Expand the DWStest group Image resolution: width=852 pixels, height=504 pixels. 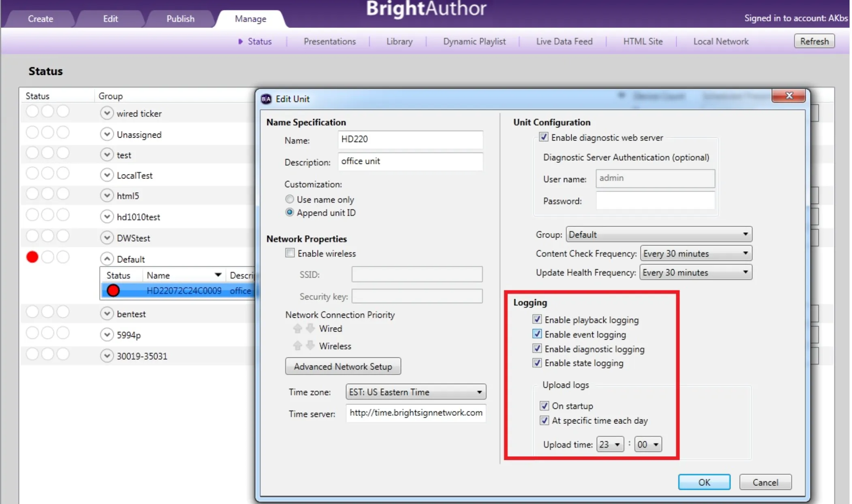click(107, 238)
